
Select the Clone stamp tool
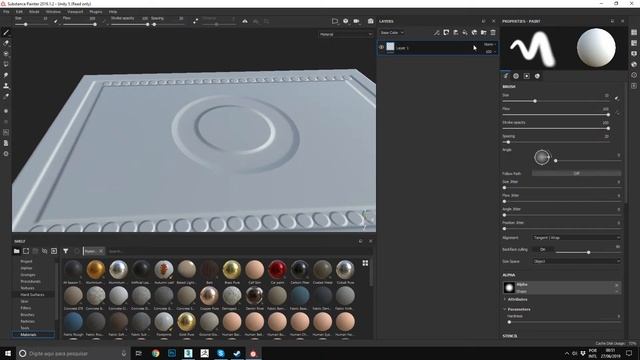pyautogui.click(x=6, y=86)
